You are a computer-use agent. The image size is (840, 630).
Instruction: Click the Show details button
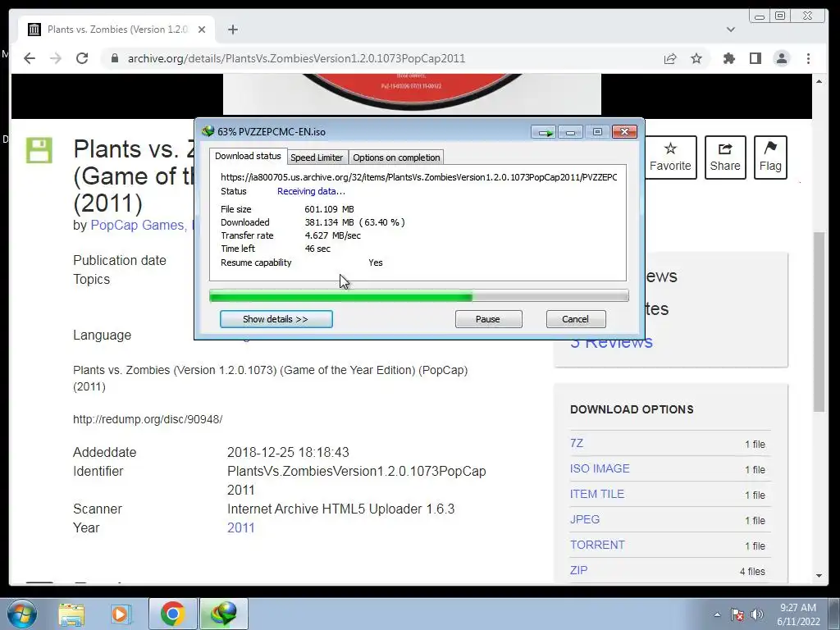pyautogui.click(x=276, y=319)
